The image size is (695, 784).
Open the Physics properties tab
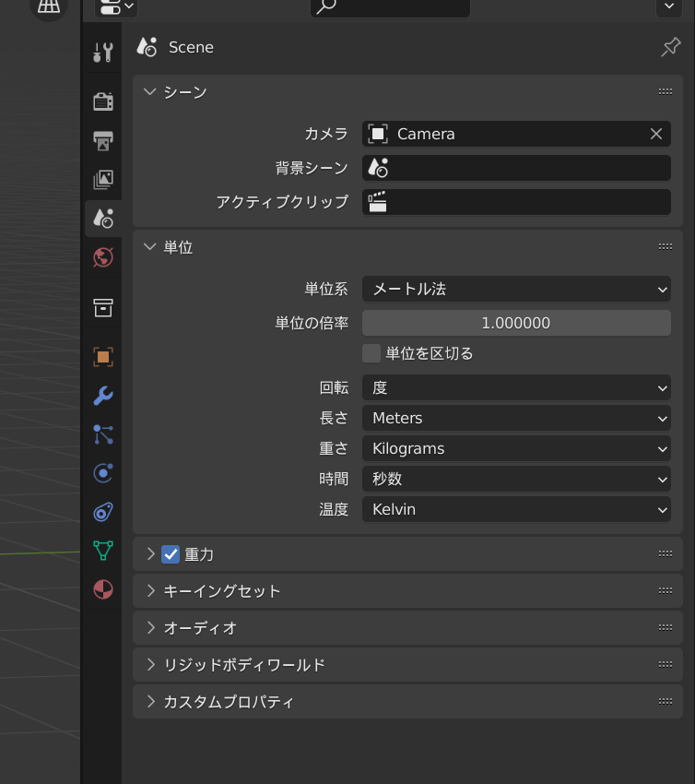click(x=103, y=473)
